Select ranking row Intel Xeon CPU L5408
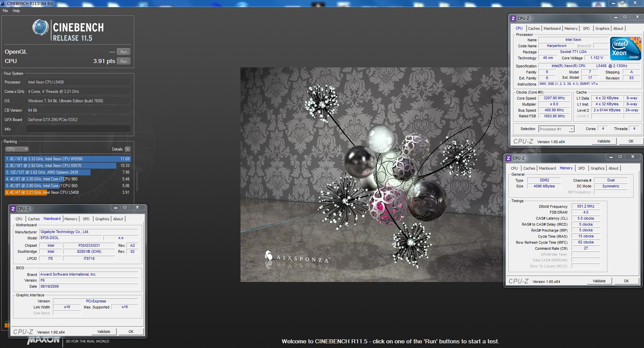The image size is (644, 348). tap(68, 192)
